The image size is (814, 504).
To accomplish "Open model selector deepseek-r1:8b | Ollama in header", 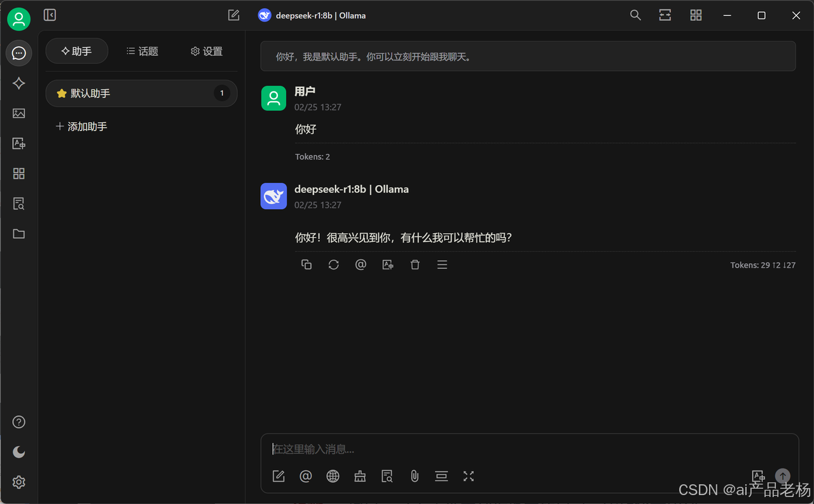I will pyautogui.click(x=312, y=15).
